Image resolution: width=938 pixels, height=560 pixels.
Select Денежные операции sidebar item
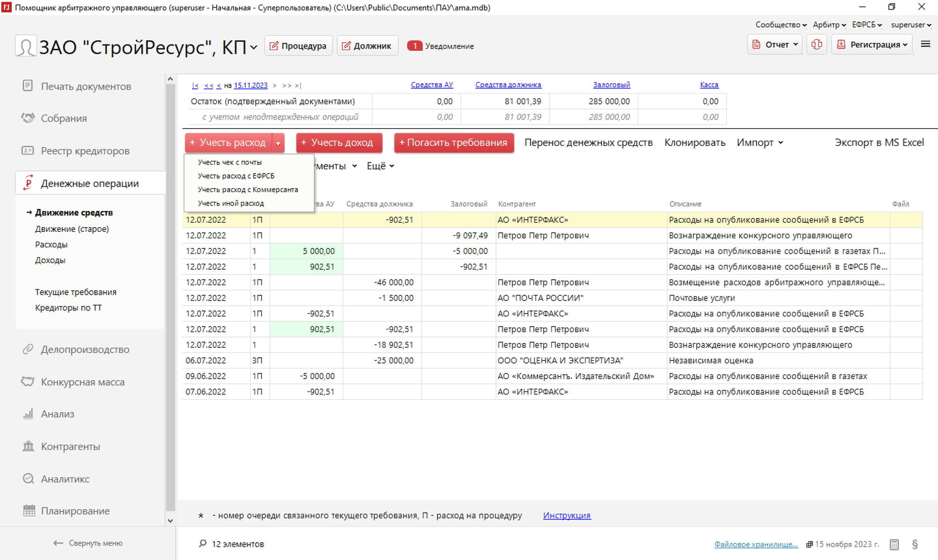(90, 183)
